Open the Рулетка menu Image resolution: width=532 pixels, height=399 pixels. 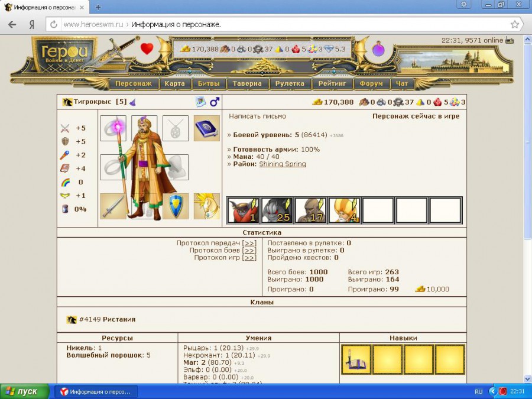[290, 83]
